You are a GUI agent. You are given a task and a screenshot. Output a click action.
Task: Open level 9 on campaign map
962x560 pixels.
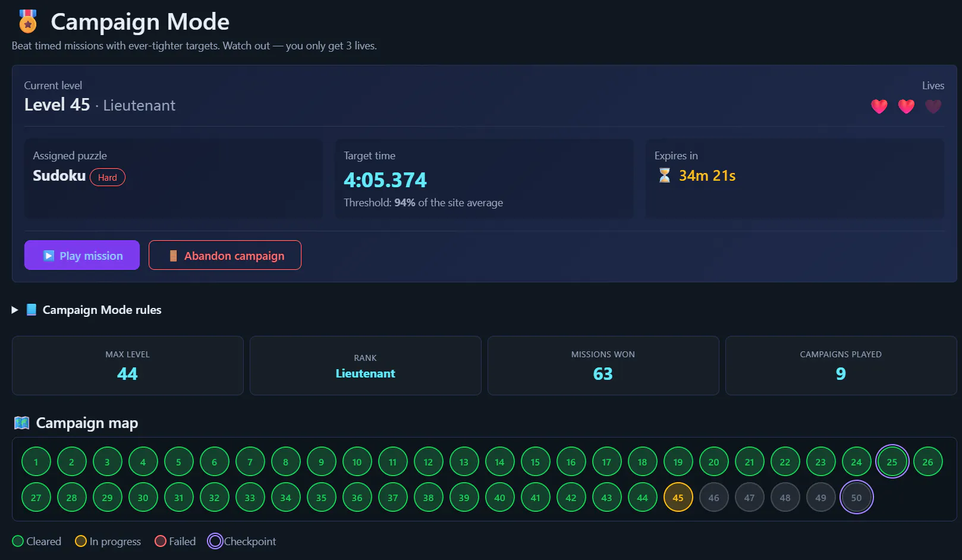coord(322,462)
